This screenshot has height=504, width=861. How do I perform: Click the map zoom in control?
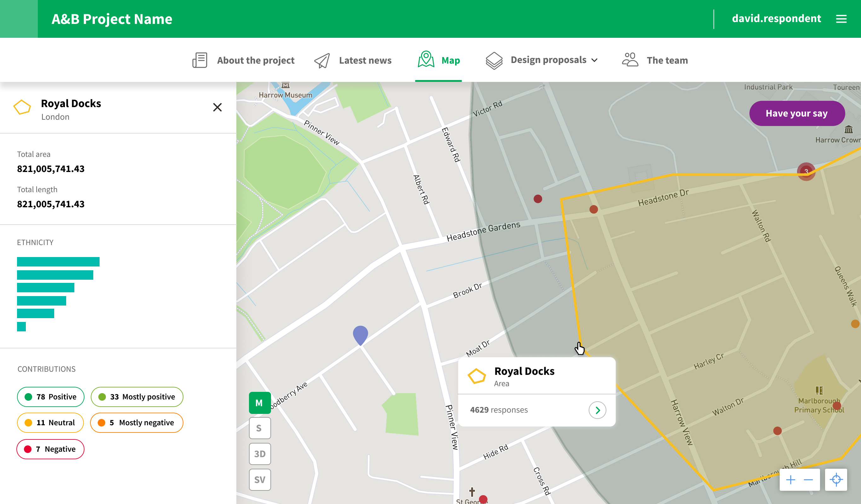pyautogui.click(x=791, y=479)
